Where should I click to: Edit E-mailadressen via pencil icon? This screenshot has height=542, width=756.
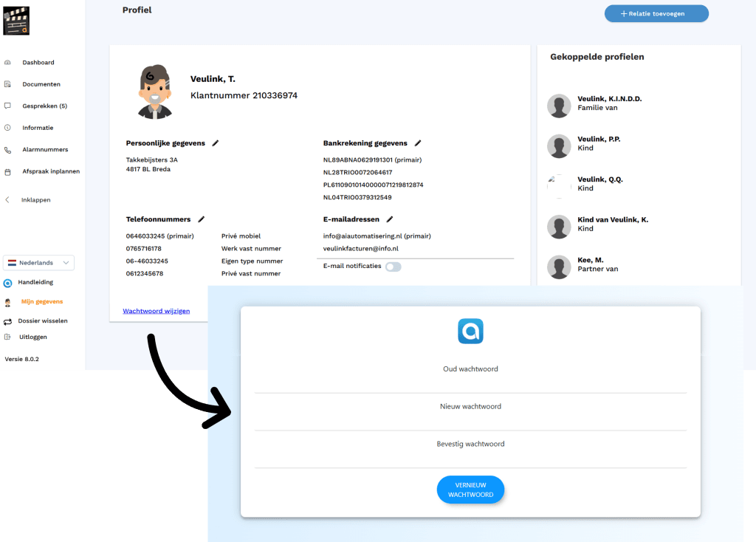click(x=390, y=219)
